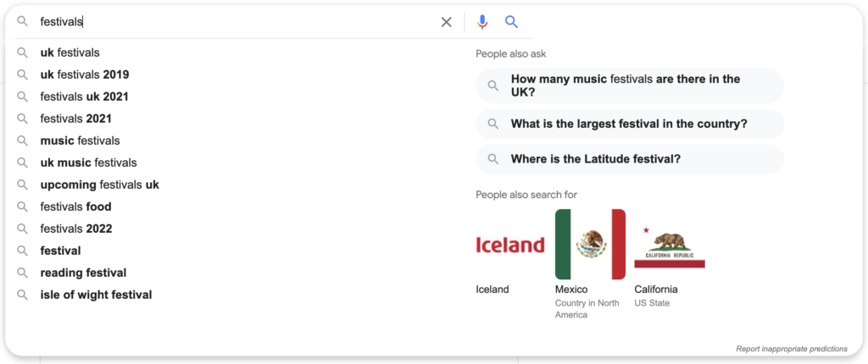Screen dimensions: 868x364
Task: Click the magnifier icon next to 'What is the largest festival'
Action: [x=492, y=124]
